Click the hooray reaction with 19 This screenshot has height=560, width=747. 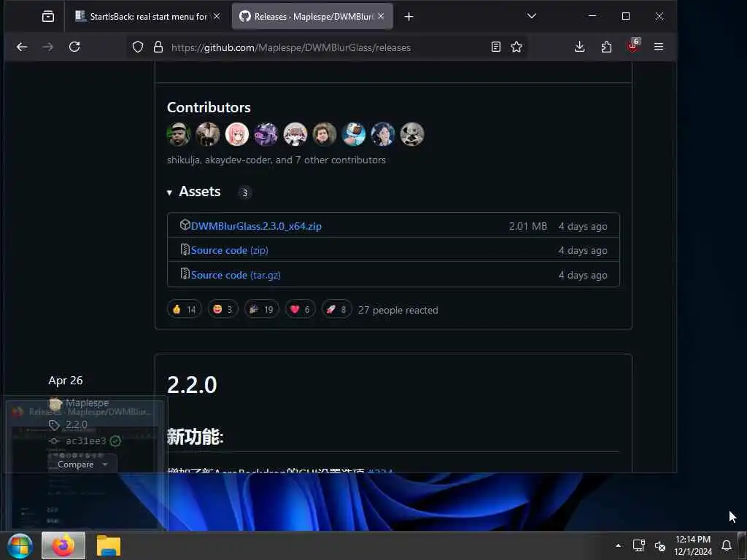coord(261,309)
